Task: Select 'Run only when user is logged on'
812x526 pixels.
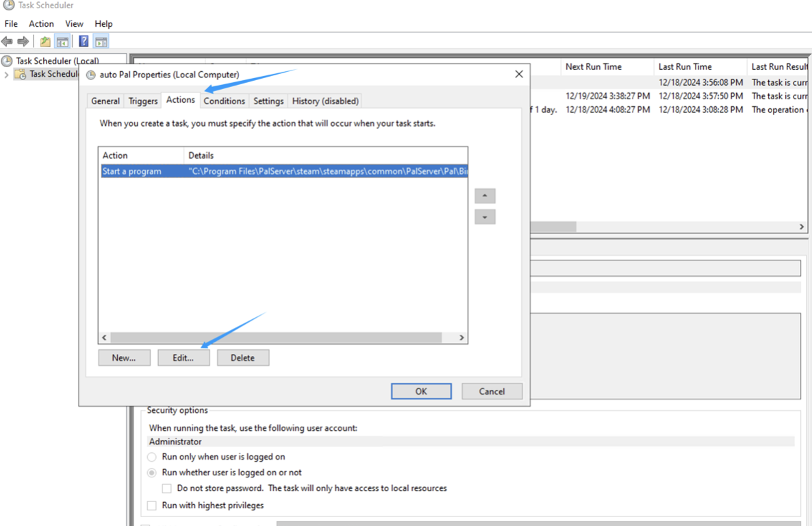Action: (151, 456)
